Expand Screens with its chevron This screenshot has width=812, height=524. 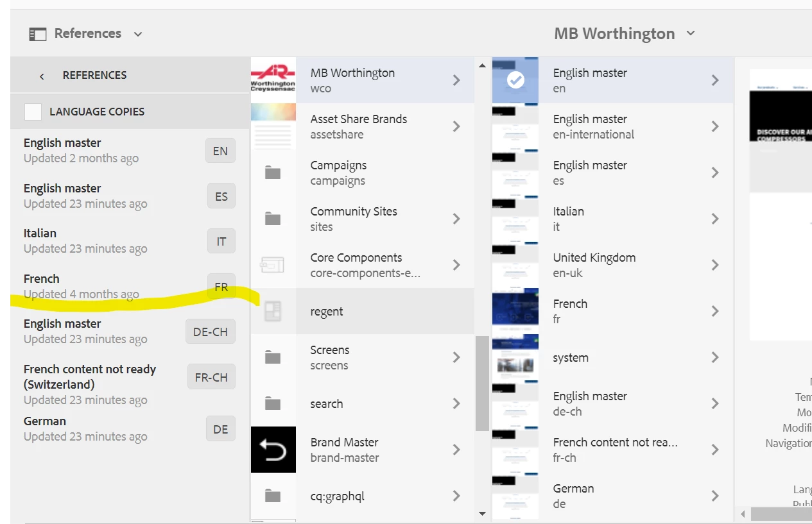[456, 357]
